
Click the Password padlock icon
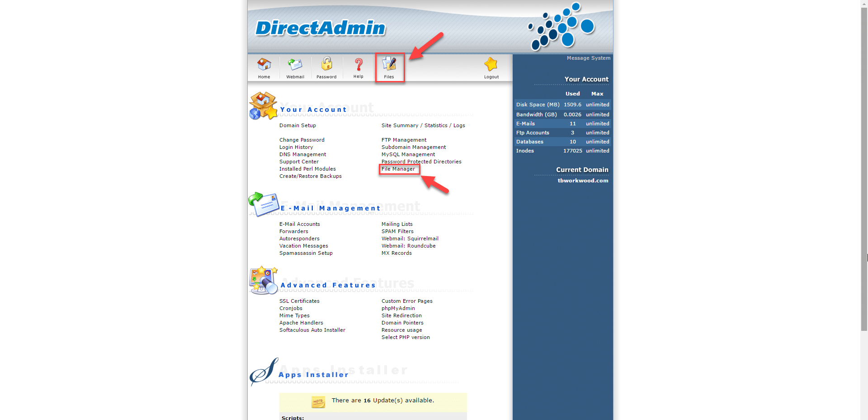pyautogui.click(x=326, y=64)
